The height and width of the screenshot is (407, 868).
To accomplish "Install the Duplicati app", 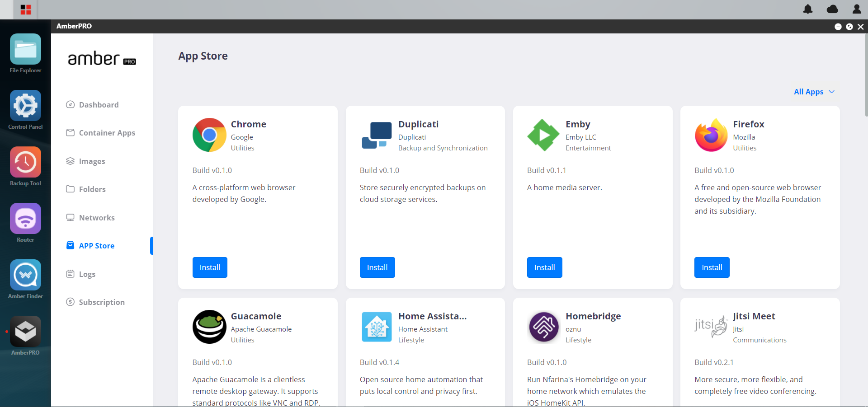I will [x=377, y=267].
